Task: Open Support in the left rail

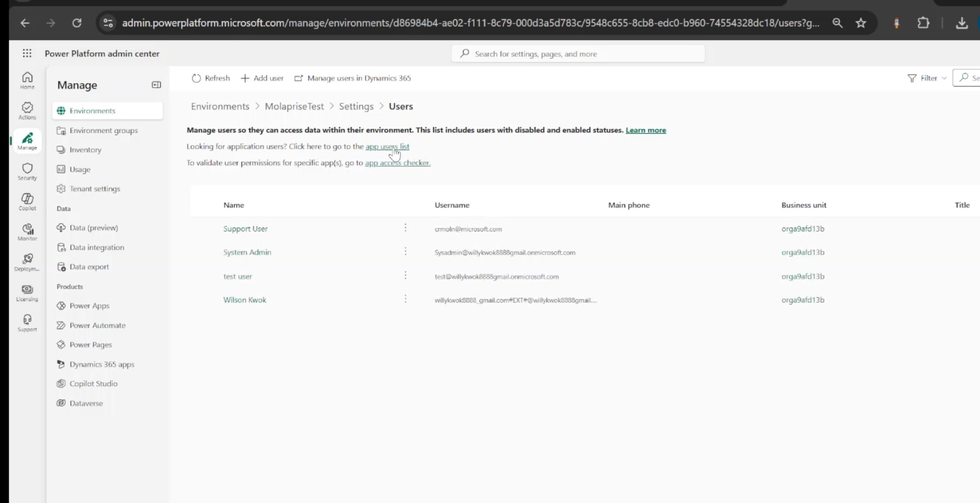Action: [x=27, y=323]
